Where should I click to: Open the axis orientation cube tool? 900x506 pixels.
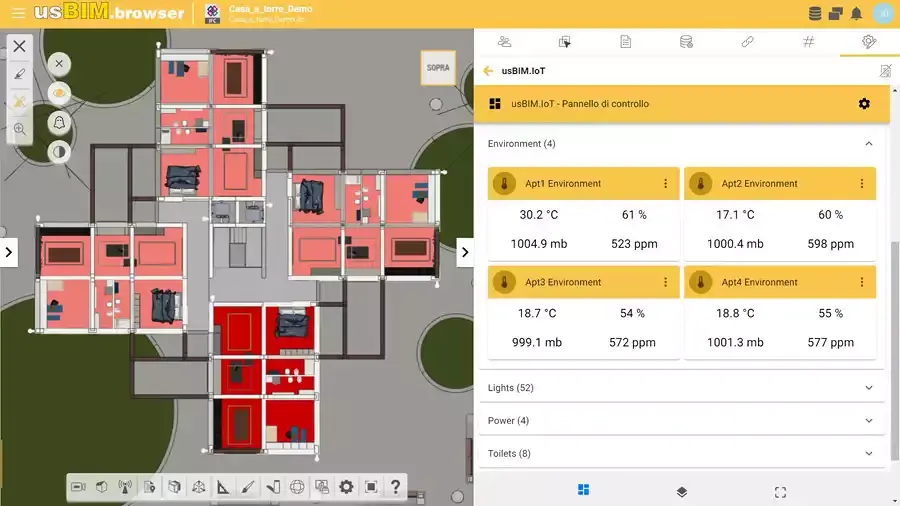tap(199, 487)
